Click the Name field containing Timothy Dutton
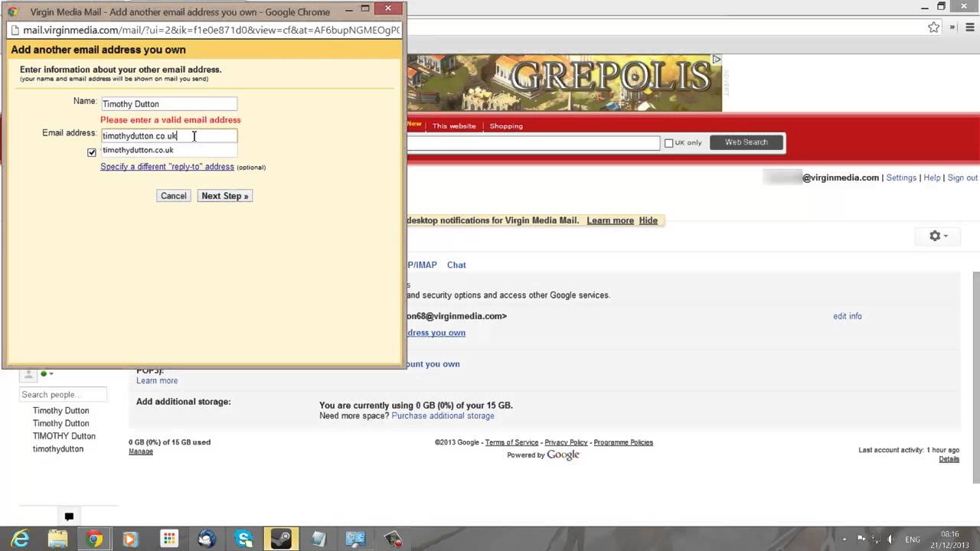 point(168,103)
